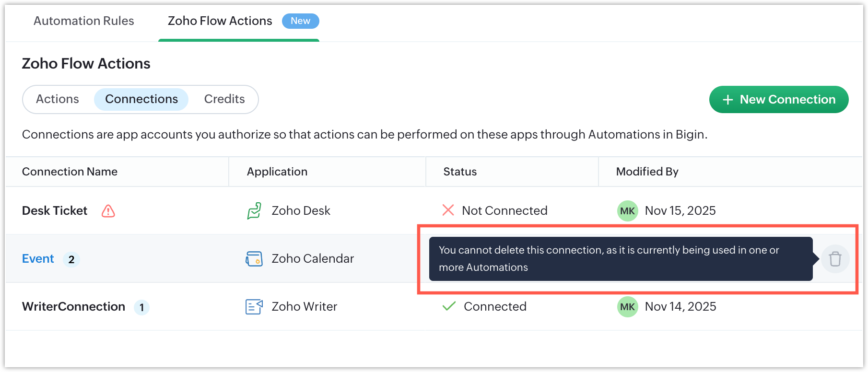Click the trash delete icon for Event
Screen dimensions: 868x372
(x=835, y=259)
